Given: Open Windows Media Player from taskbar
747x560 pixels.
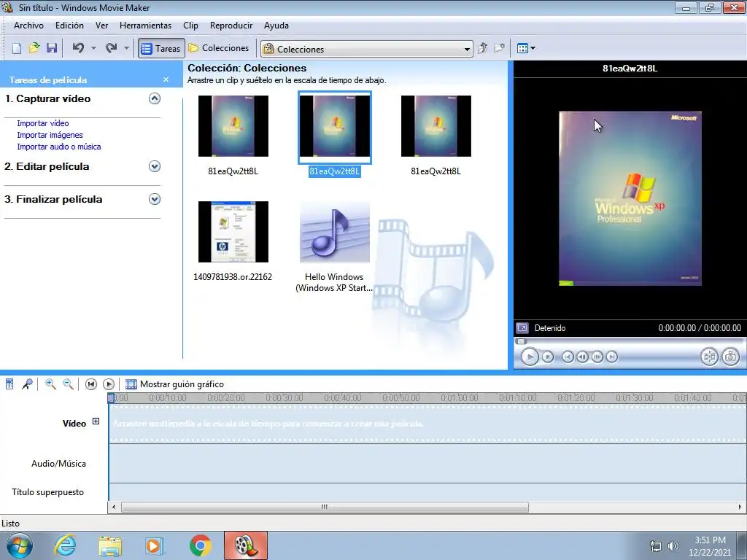Looking at the screenshot, I should pyautogui.click(x=155, y=545).
